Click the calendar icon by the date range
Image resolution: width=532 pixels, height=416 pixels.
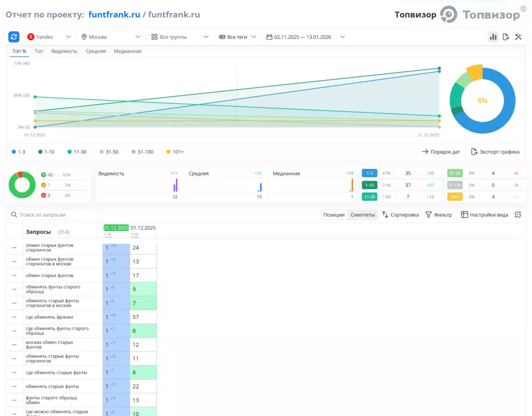269,37
